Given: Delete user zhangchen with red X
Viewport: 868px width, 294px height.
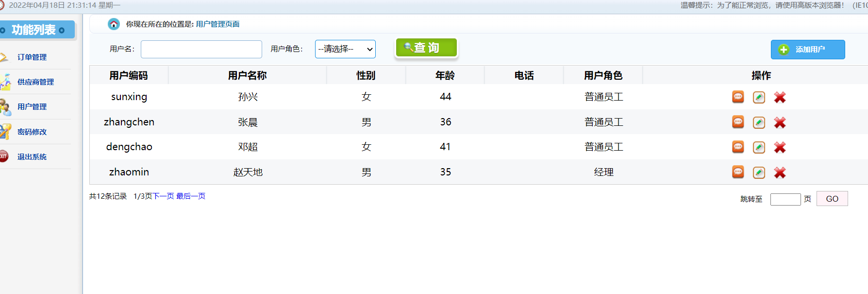Looking at the screenshot, I should (x=780, y=122).
